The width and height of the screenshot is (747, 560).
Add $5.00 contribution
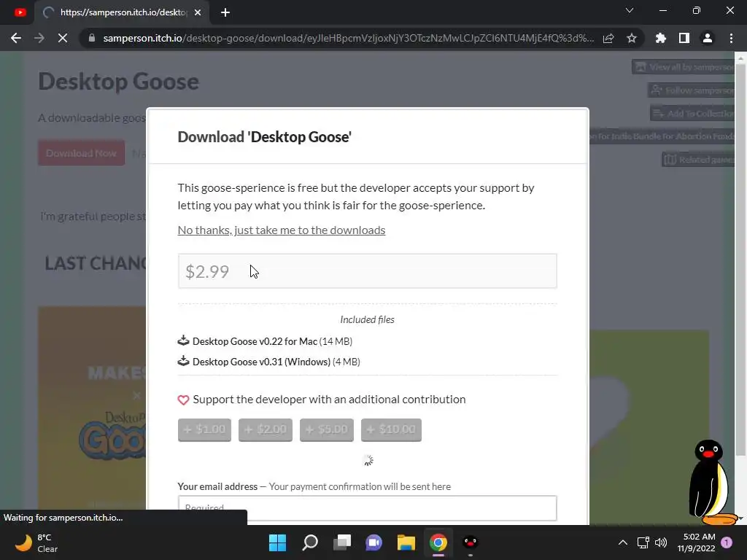327,430
